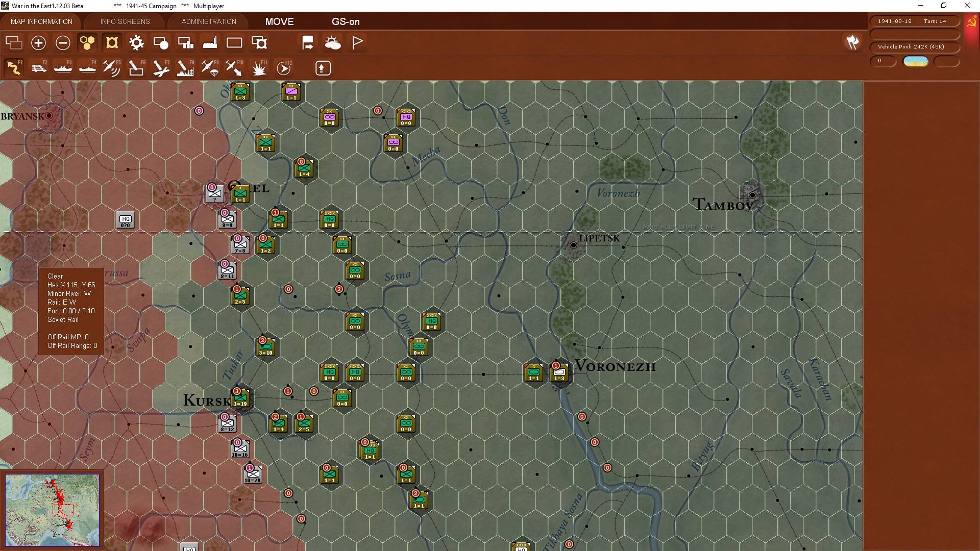The image size is (980, 551).
Task: Click the Soviet hammer and sickle flag
Action: 971,22
